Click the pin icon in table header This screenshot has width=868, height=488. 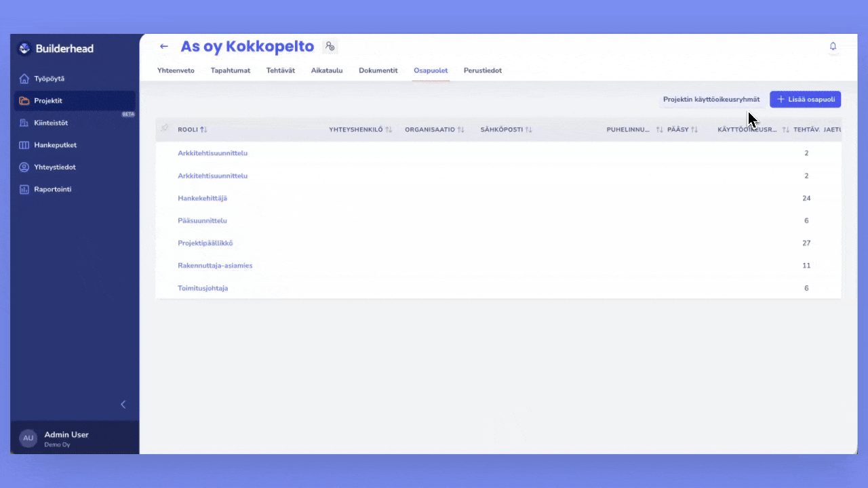coord(164,129)
